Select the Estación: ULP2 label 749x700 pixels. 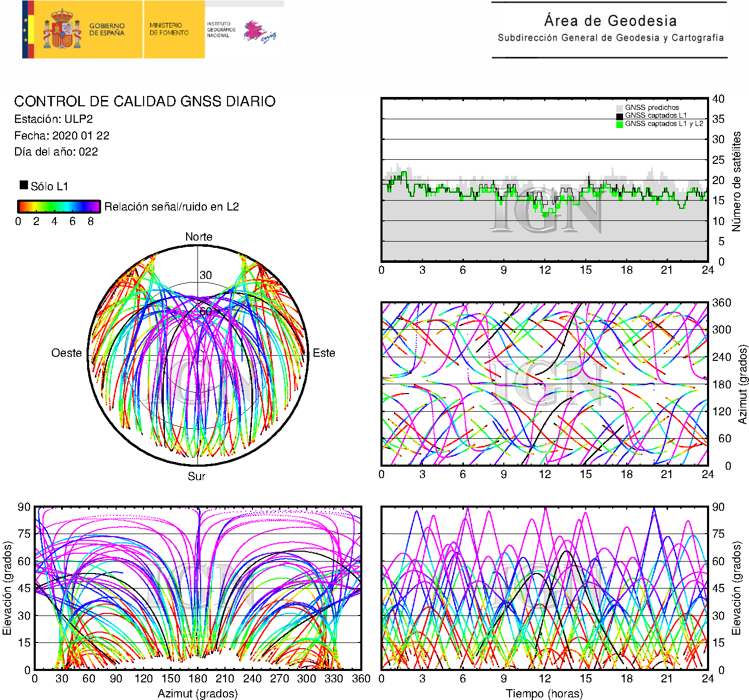coord(53,119)
